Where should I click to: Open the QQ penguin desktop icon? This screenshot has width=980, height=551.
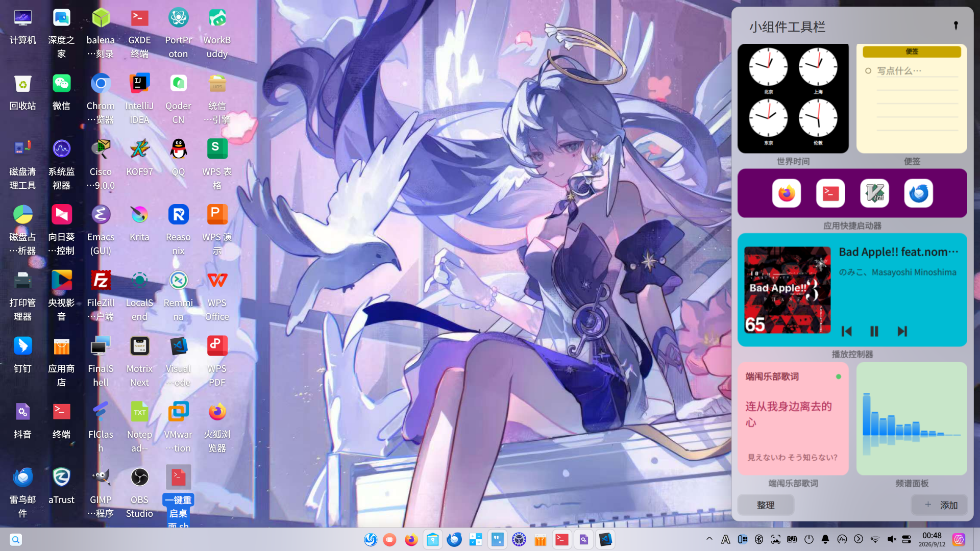[178, 149]
